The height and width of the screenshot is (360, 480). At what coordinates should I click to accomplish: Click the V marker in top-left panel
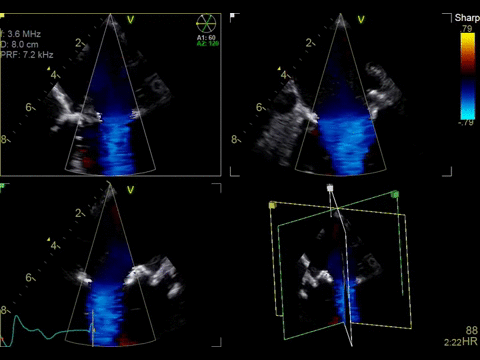click(130, 20)
